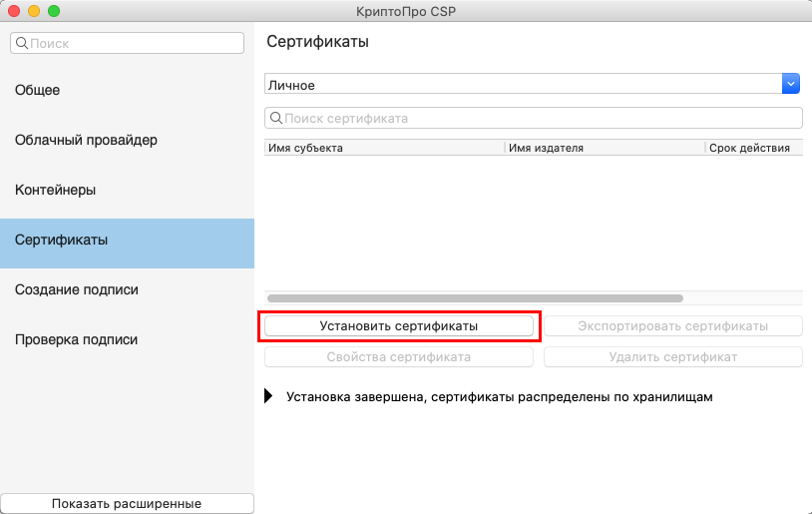Image resolution: width=812 pixels, height=514 pixels.
Task: Expand the installation completed details triangle
Action: (268, 396)
